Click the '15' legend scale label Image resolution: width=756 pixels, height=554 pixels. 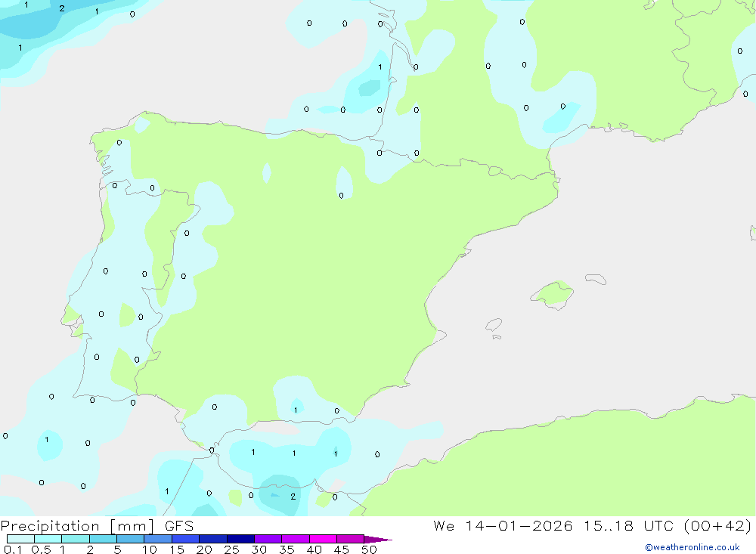pos(177,549)
